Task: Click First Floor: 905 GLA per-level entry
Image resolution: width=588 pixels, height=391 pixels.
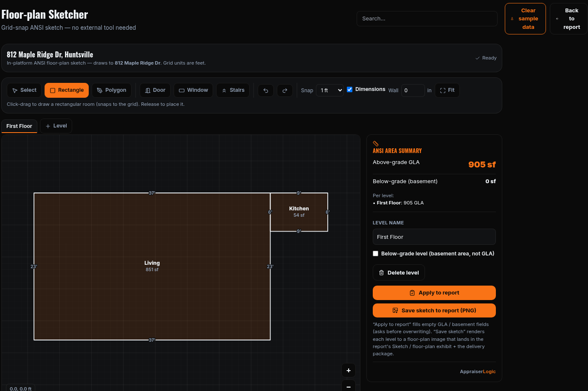Action: coord(398,203)
